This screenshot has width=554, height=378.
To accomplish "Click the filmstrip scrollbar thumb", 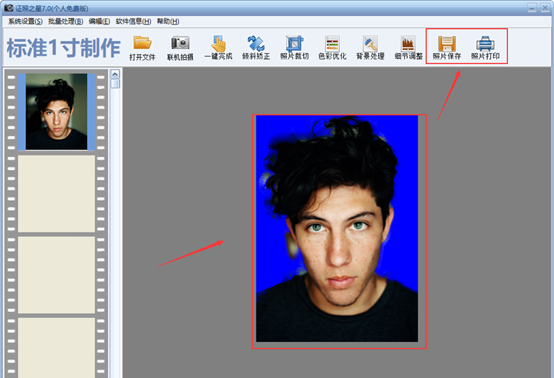I will click(x=115, y=84).
